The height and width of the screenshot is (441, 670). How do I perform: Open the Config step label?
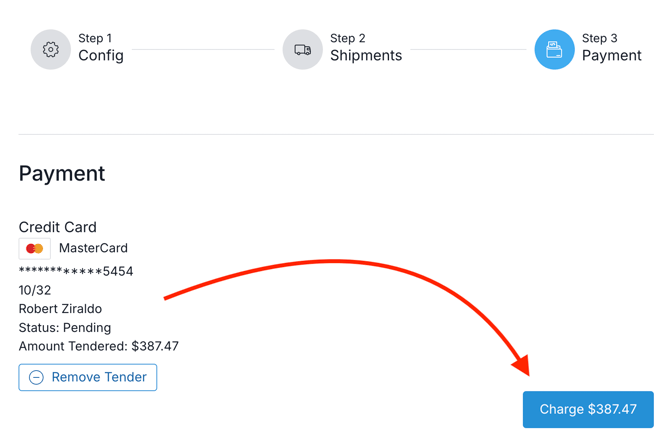[101, 56]
